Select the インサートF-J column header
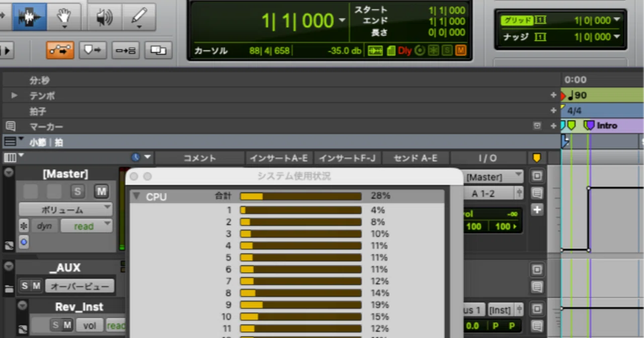 (347, 158)
